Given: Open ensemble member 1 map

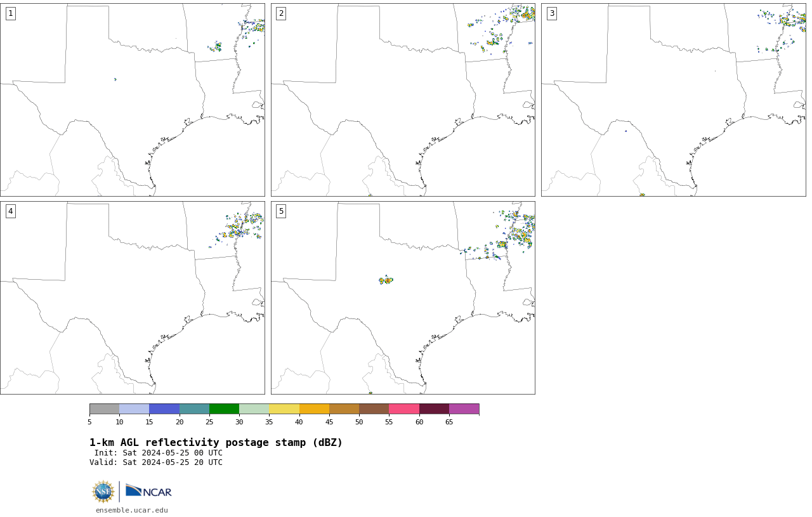Looking at the screenshot, I should (x=133, y=100).
